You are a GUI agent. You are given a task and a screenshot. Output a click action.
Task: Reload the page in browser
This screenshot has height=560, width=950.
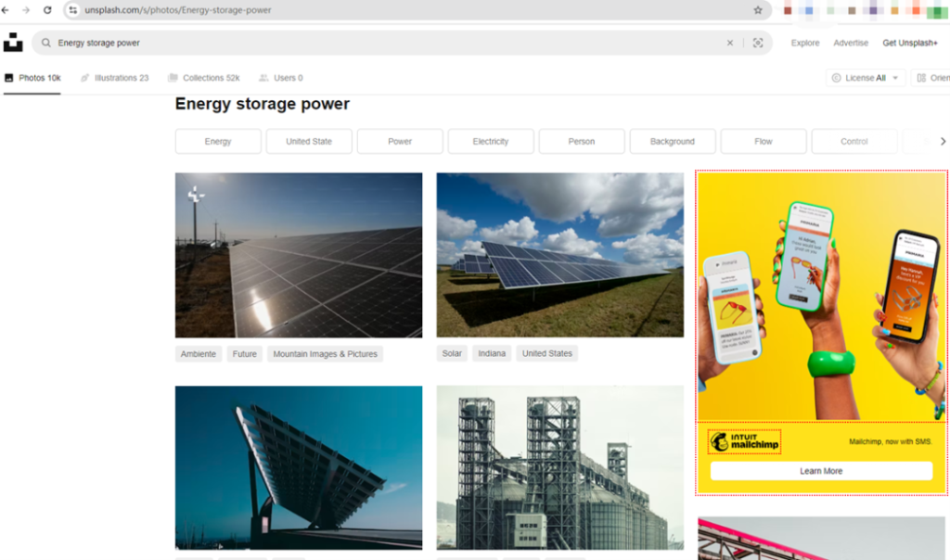coord(47,10)
